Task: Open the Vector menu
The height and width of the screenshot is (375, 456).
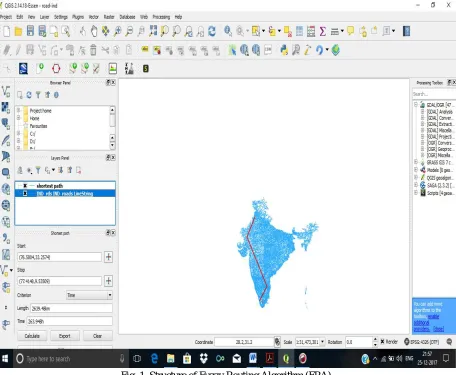Action: 94,17
